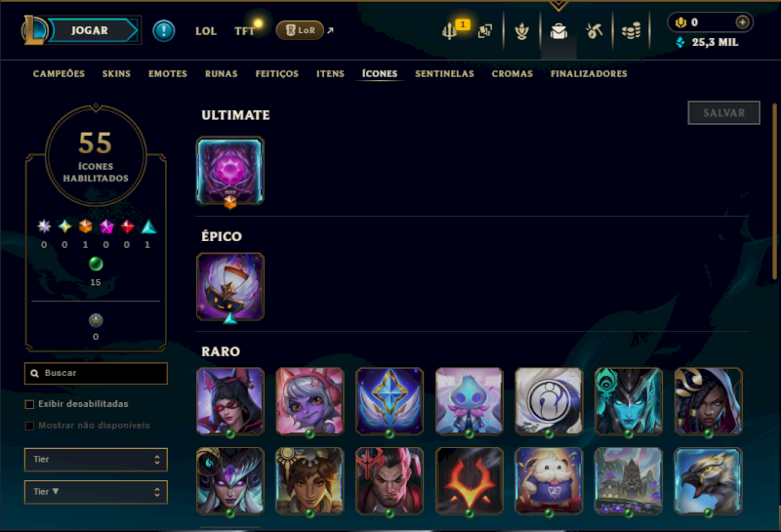Go to the CROMAS tab
The image size is (781, 532).
tap(512, 74)
